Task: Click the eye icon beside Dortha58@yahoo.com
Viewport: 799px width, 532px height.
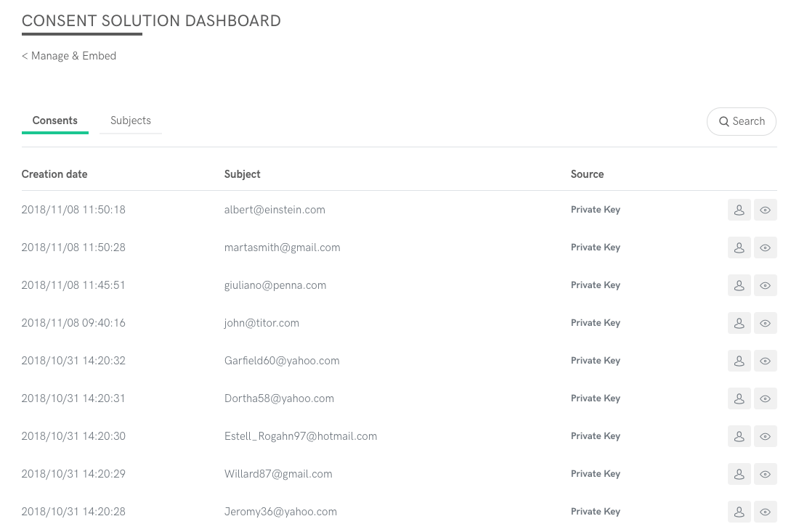Action: 766,398
